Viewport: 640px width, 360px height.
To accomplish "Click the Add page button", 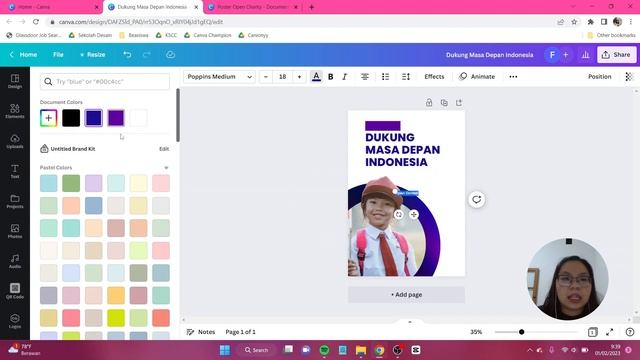I will (406, 295).
